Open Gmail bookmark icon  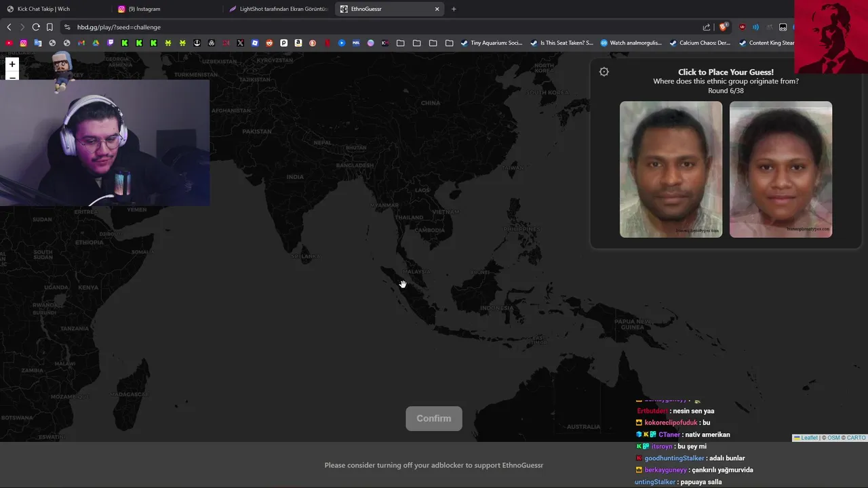point(81,43)
